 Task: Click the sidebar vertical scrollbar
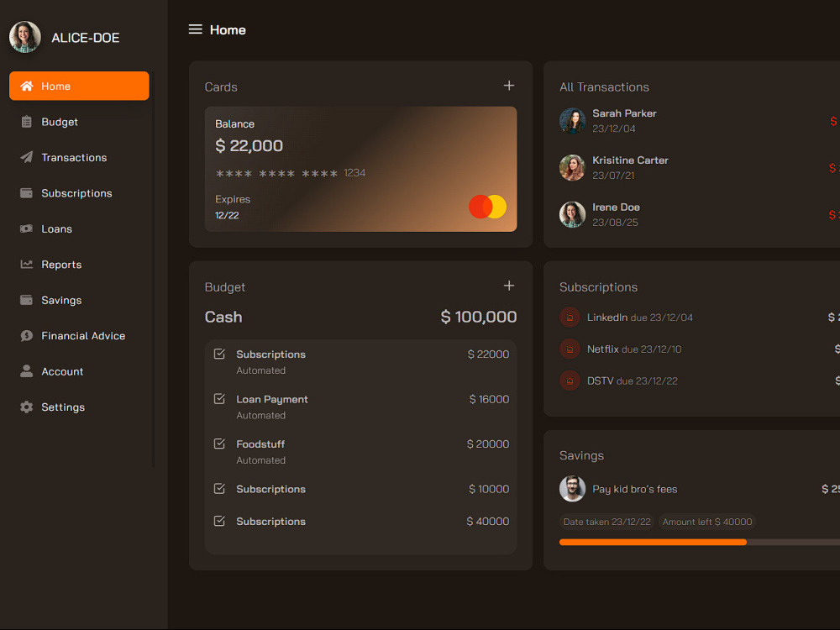click(153, 270)
